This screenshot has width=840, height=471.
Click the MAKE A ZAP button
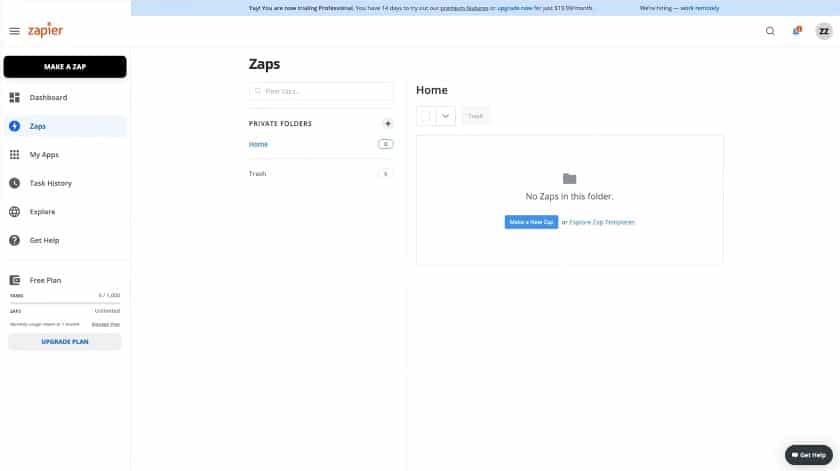coord(65,67)
